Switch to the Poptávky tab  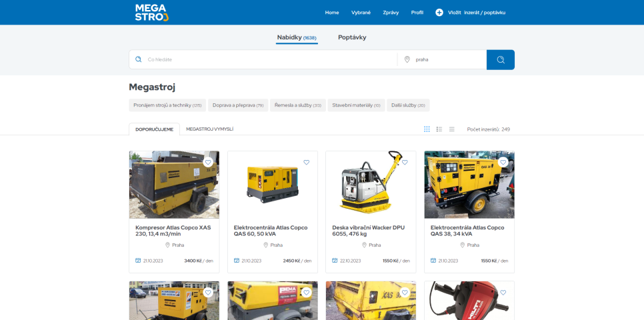point(352,37)
